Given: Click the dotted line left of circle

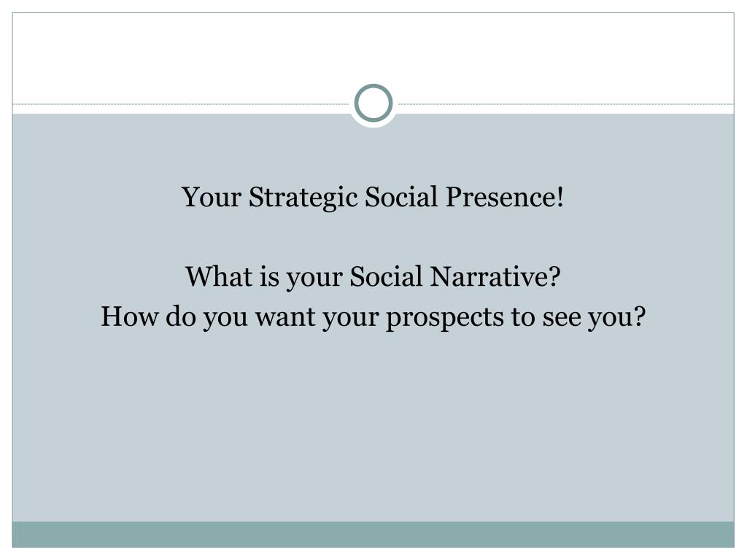Looking at the screenshot, I should 181,104.
